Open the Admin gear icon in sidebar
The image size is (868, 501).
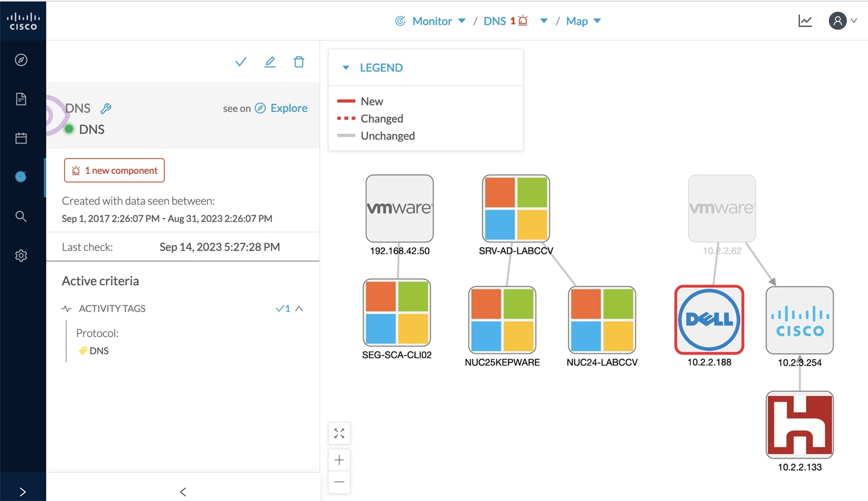click(21, 256)
